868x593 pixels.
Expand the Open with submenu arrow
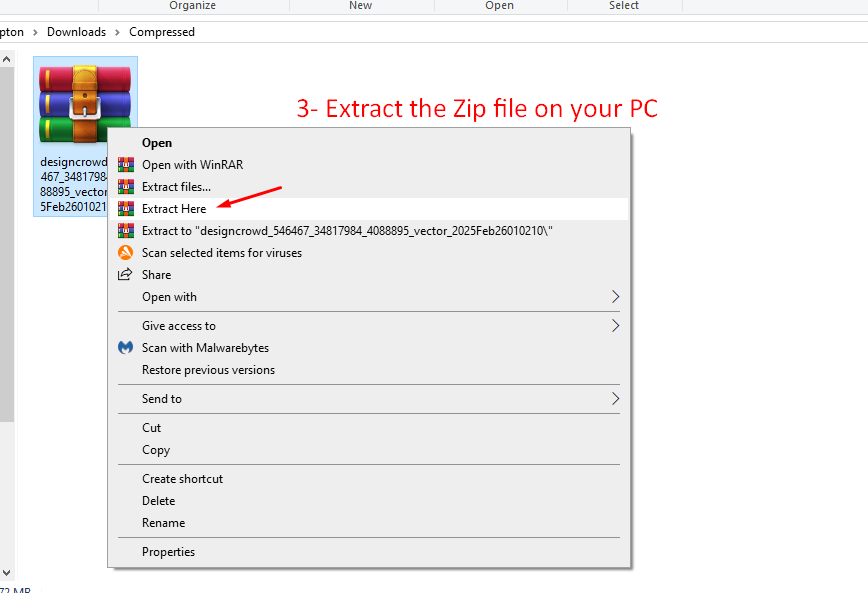(615, 297)
